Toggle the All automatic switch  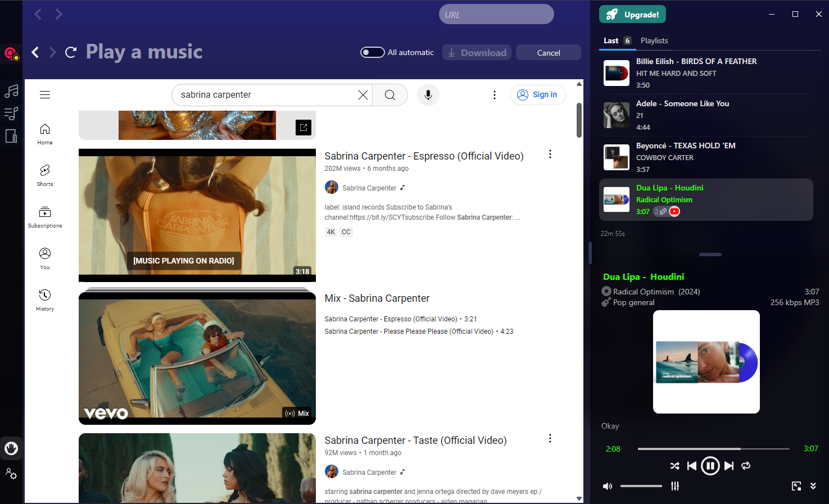point(373,52)
